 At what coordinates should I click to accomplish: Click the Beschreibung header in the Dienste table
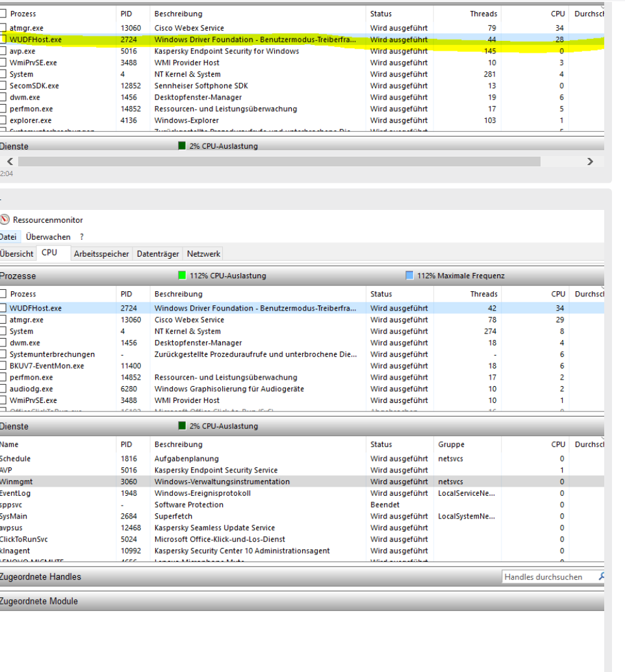point(258,445)
